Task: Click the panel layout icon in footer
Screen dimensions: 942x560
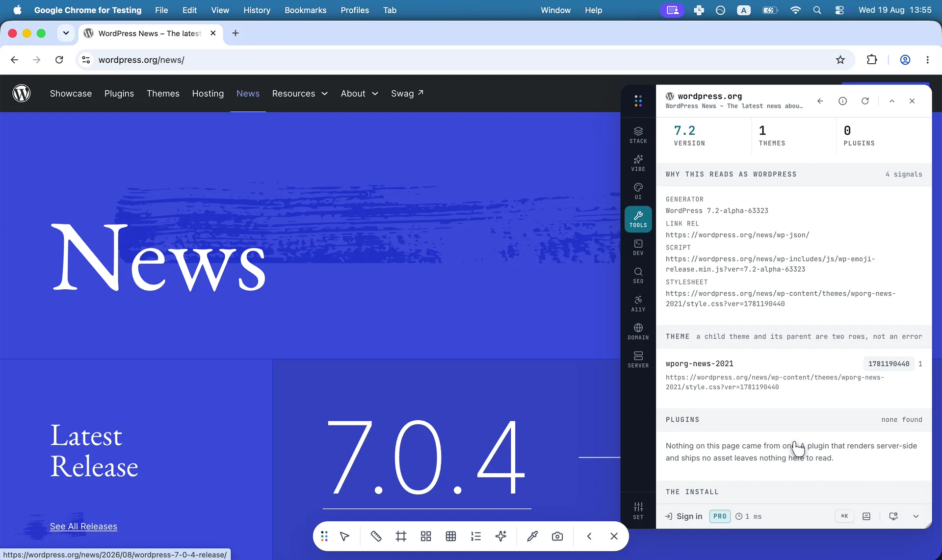Action: pos(866,516)
